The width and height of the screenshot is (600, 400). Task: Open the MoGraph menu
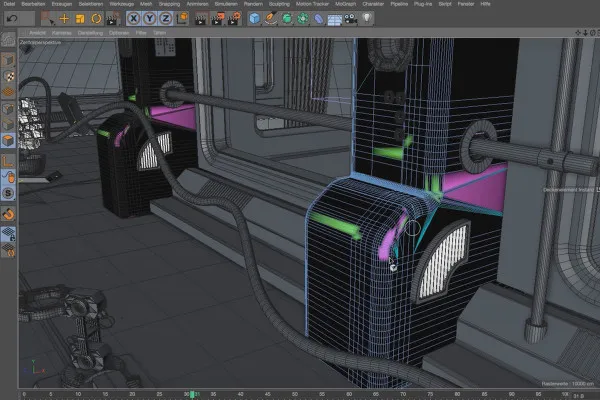(x=346, y=4)
